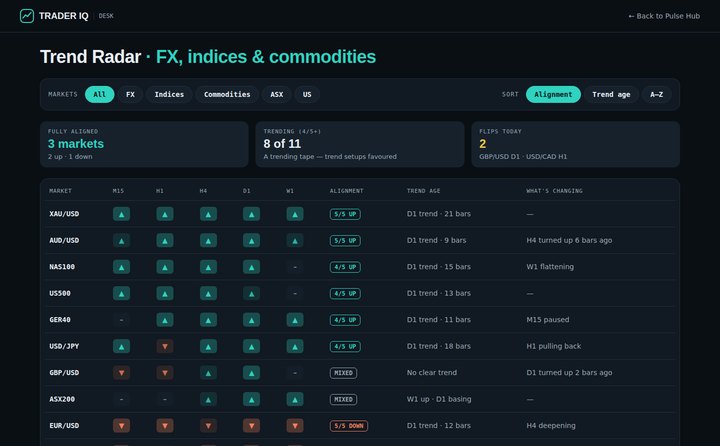Image resolution: width=720 pixels, height=446 pixels.
Task: Select the ASX200 market name
Action: point(62,399)
